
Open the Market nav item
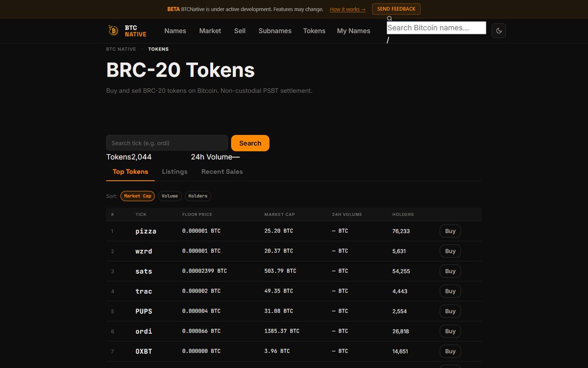pos(210,31)
